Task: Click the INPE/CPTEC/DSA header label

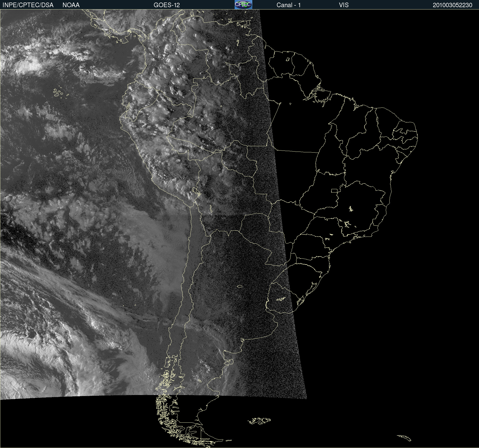Action: click(x=28, y=5)
